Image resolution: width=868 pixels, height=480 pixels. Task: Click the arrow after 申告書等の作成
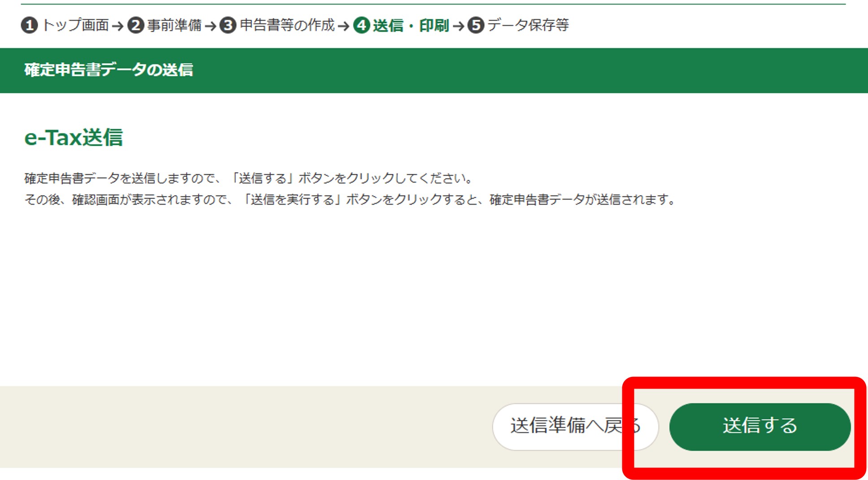344,26
